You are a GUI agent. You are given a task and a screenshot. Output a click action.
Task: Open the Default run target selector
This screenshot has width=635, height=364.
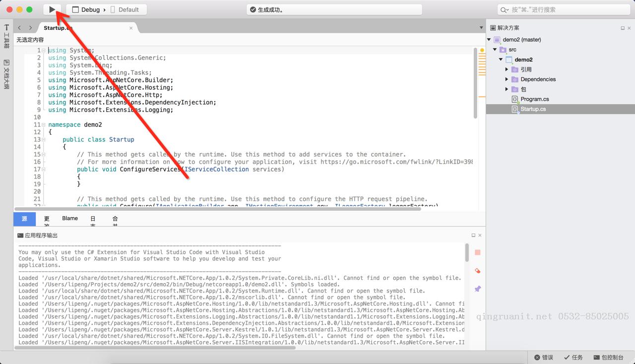click(125, 9)
